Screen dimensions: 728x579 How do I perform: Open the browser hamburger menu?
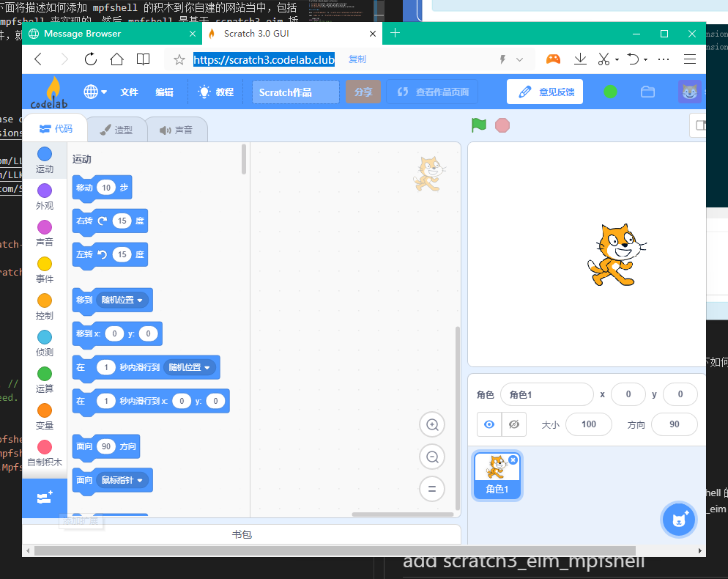(x=690, y=59)
